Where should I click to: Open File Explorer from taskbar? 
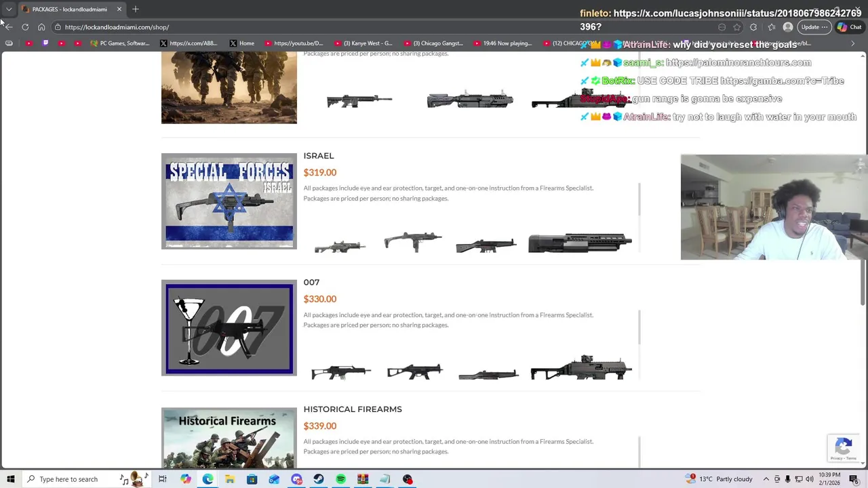click(230, 479)
